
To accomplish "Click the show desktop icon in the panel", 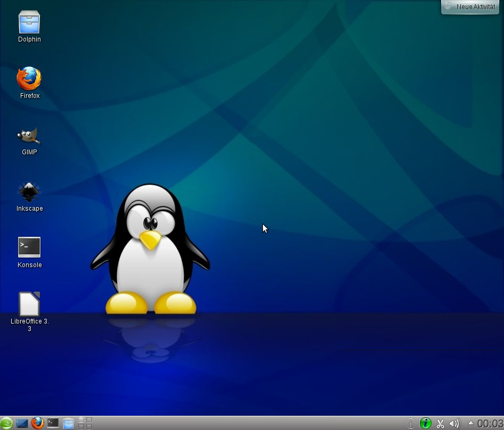I will [22, 423].
